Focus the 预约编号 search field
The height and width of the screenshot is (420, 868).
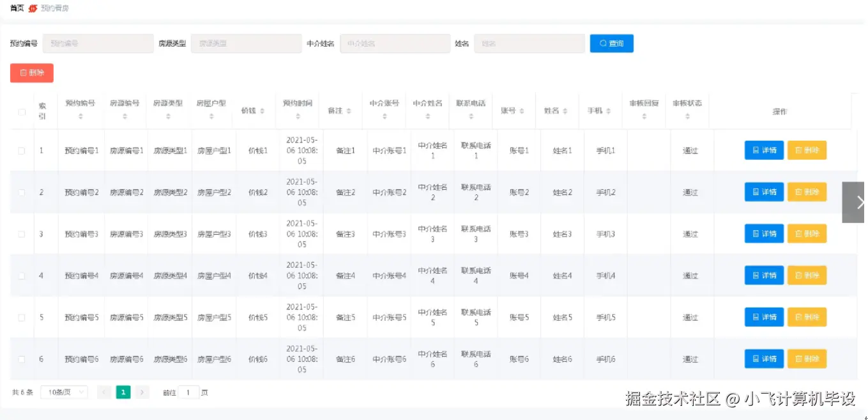(x=98, y=43)
